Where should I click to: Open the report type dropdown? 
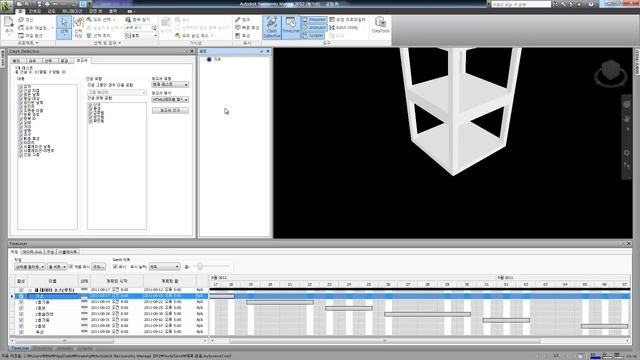[x=170, y=84]
